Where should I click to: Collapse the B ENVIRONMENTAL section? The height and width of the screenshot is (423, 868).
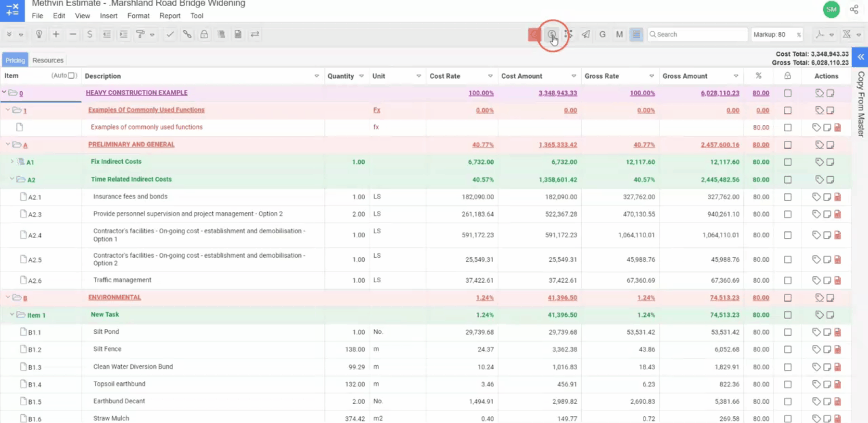point(8,297)
